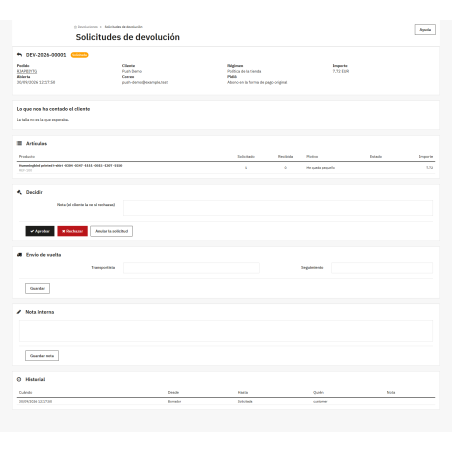The image size is (452, 452).
Task: Click the pencil icon next to Nota interna
Action: point(19,312)
